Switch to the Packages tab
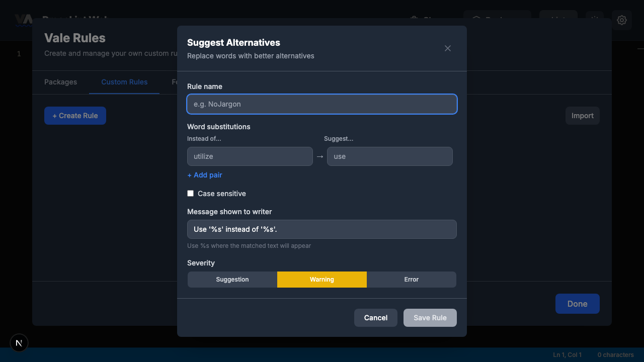The image size is (644, 362). (60, 82)
